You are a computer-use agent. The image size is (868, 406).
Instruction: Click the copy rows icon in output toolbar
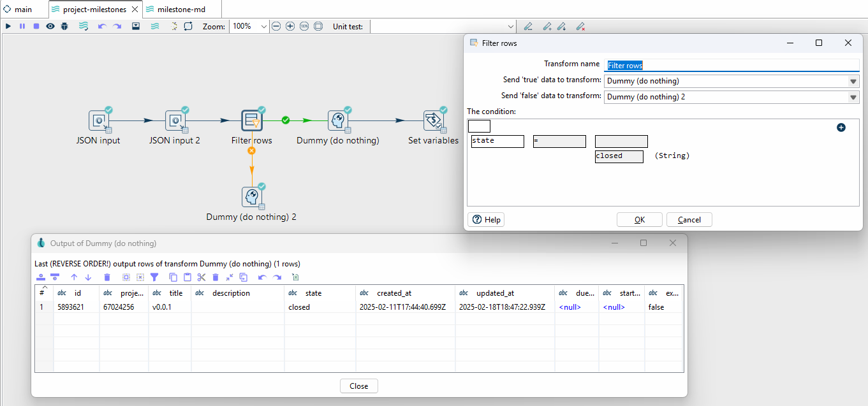[x=173, y=277]
